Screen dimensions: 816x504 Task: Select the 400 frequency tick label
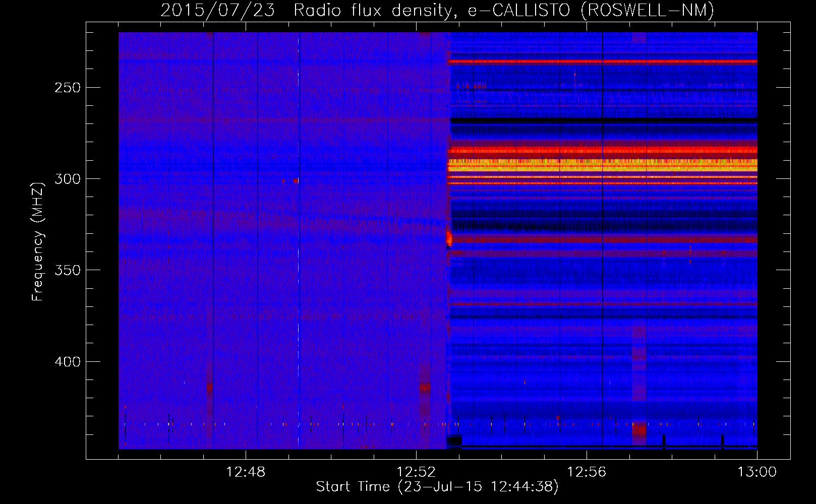[68, 362]
